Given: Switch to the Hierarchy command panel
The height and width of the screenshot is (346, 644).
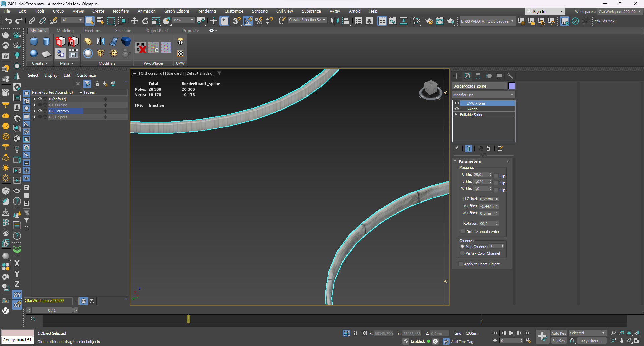Looking at the screenshot, I should tap(478, 76).
